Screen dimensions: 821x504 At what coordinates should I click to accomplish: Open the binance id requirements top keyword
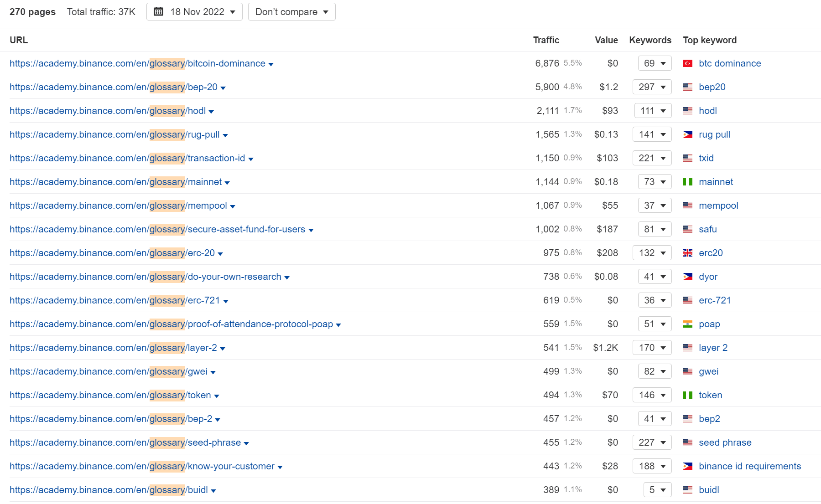pos(750,466)
